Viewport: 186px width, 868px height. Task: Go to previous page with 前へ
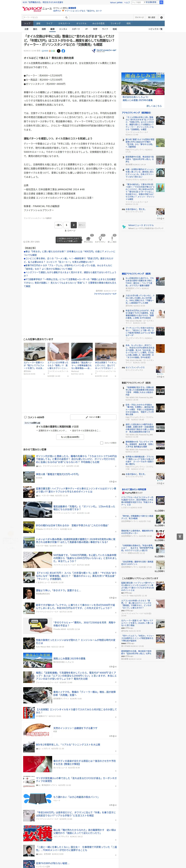pyautogui.click(x=58, y=225)
